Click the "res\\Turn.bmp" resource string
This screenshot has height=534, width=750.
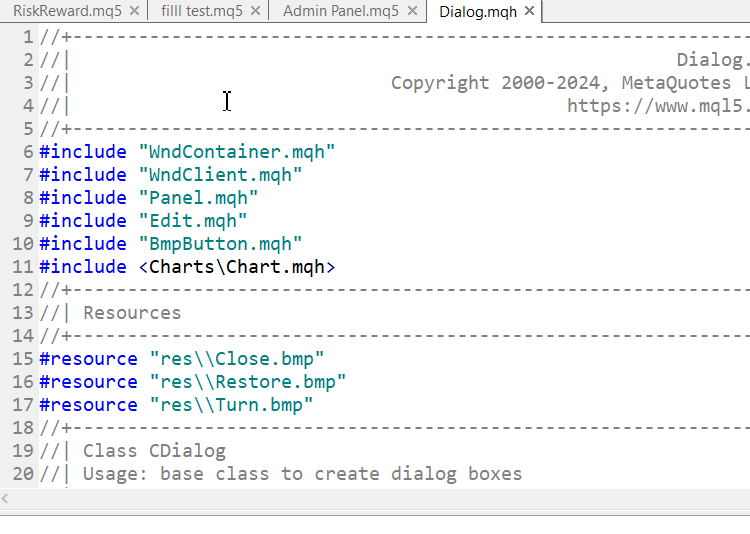click(x=232, y=405)
